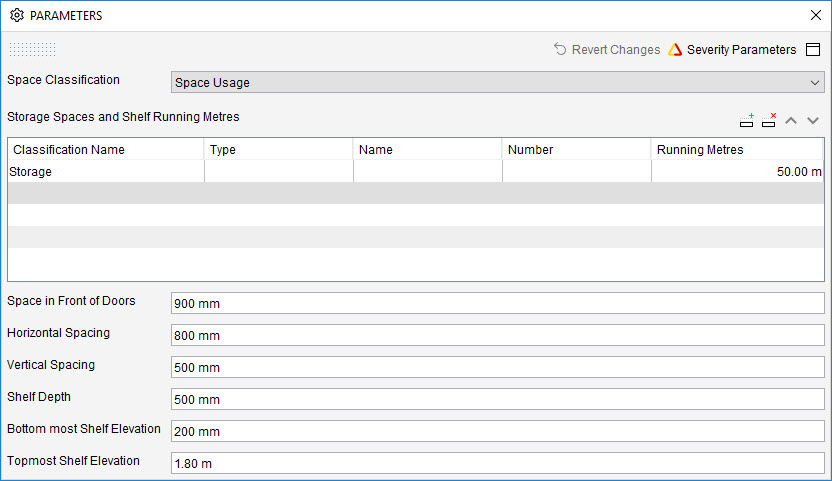Click the empty Type cell in Storage row
This screenshot has width=832, height=481.
point(279,171)
